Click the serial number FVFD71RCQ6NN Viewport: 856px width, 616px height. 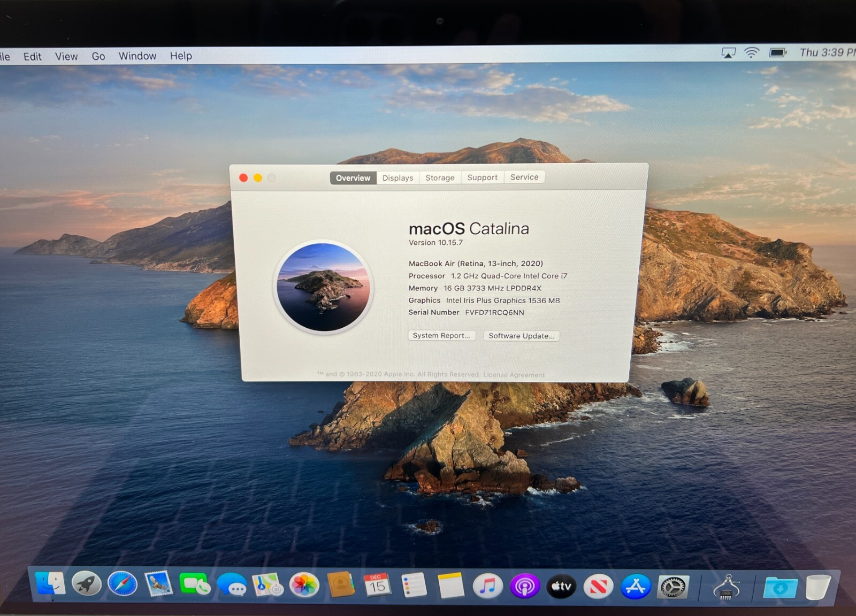pos(494,313)
